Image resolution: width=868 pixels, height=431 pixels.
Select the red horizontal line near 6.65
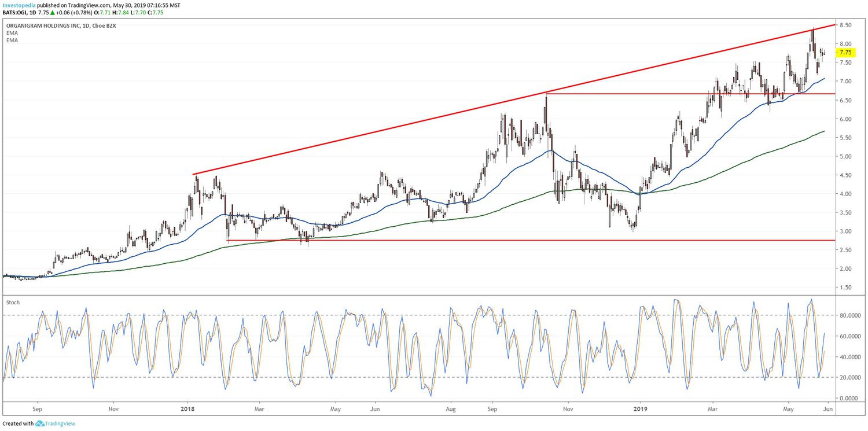[x=691, y=94]
